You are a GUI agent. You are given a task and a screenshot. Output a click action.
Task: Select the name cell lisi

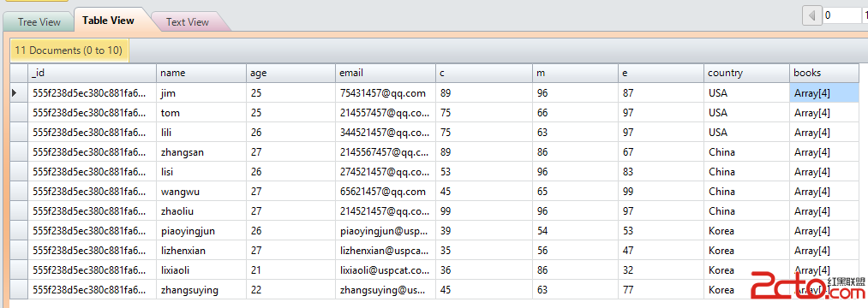(x=201, y=172)
